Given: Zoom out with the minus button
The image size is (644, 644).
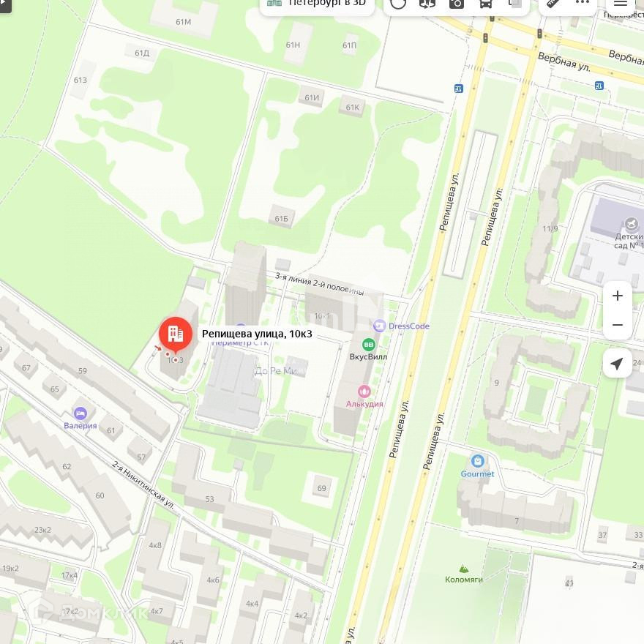Looking at the screenshot, I should click(618, 325).
